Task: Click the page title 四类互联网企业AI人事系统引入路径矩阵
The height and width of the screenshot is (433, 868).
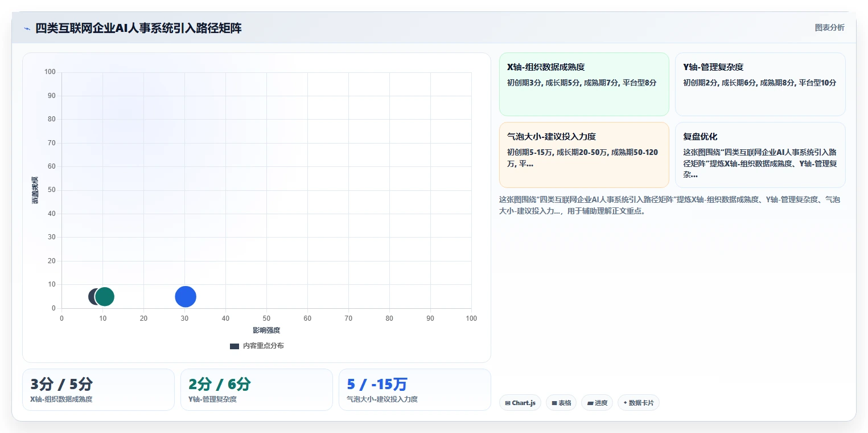Action: (x=138, y=28)
